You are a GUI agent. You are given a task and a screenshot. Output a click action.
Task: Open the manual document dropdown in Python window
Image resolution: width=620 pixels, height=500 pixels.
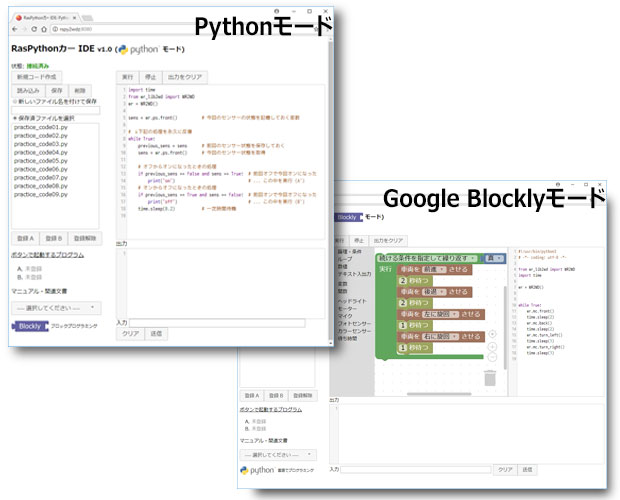point(56,308)
